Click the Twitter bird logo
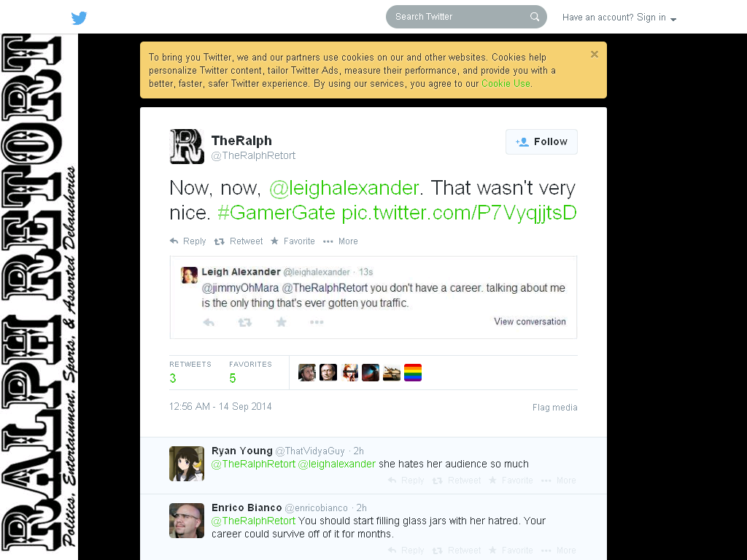747x560 pixels. [79, 17]
